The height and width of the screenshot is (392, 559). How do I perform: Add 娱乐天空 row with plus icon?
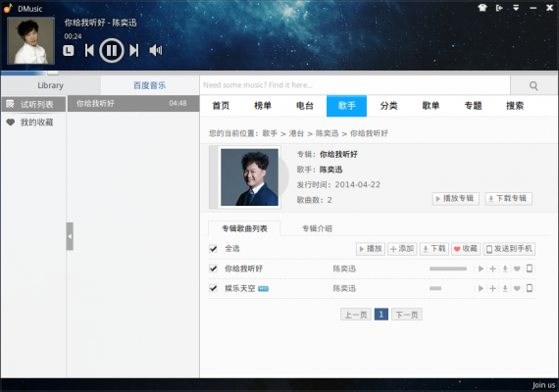coord(492,288)
